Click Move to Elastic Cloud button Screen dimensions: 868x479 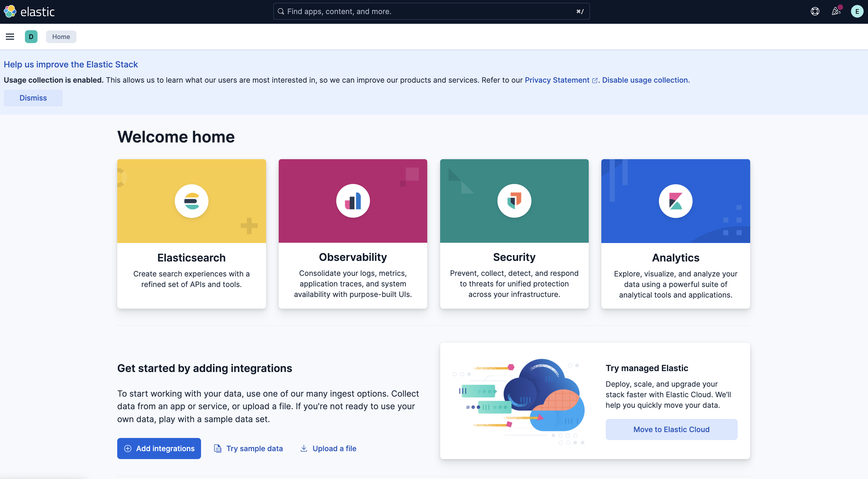point(671,429)
